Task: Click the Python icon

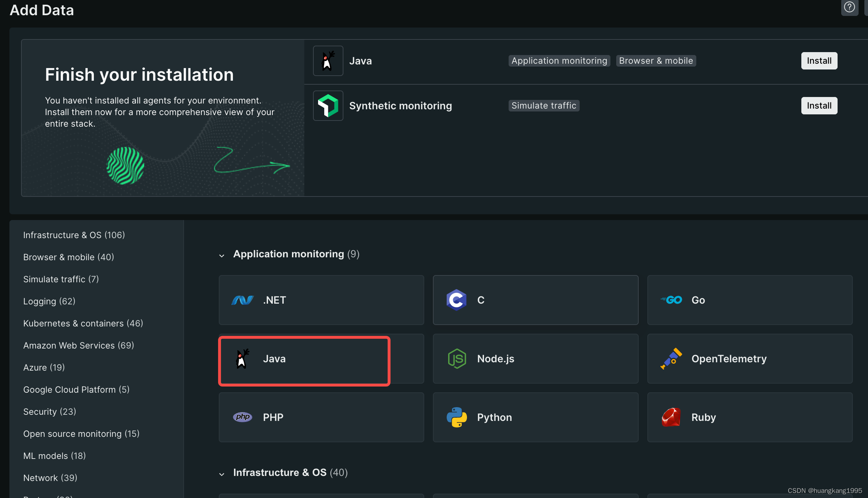Action: pyautogui.click(x=457, y=417)
